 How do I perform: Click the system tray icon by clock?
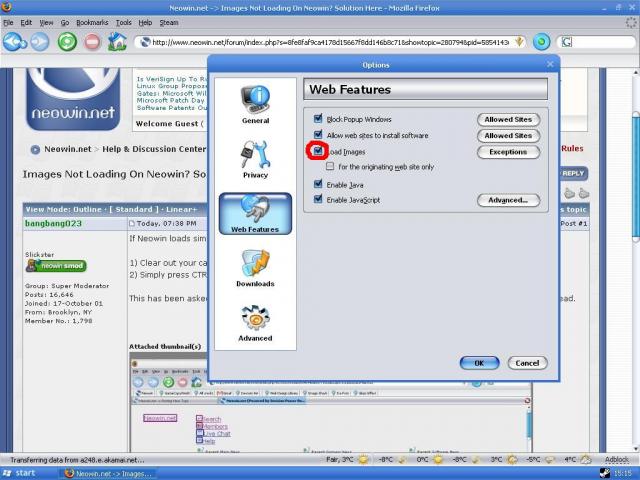[x=605, y=473]
